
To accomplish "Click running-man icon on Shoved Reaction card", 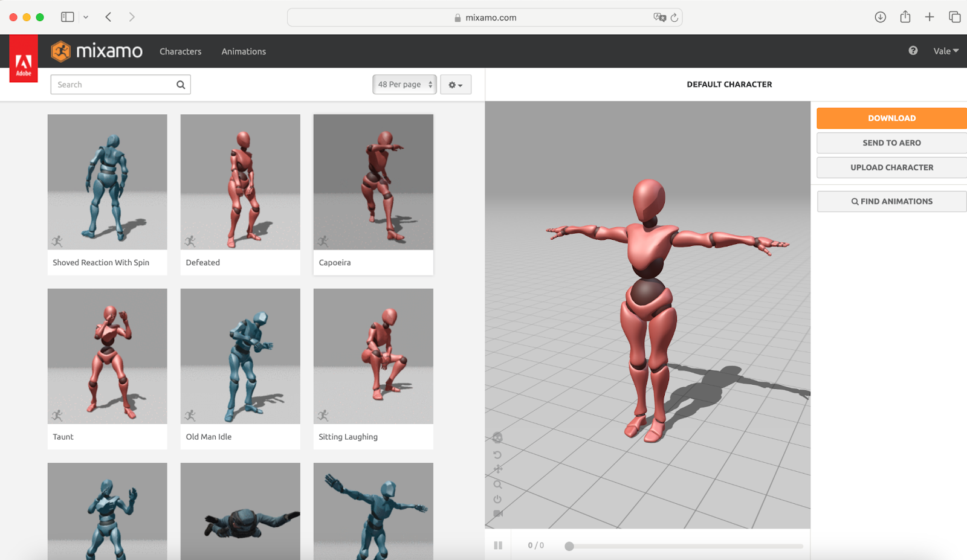I will click(x=57, y=242).
